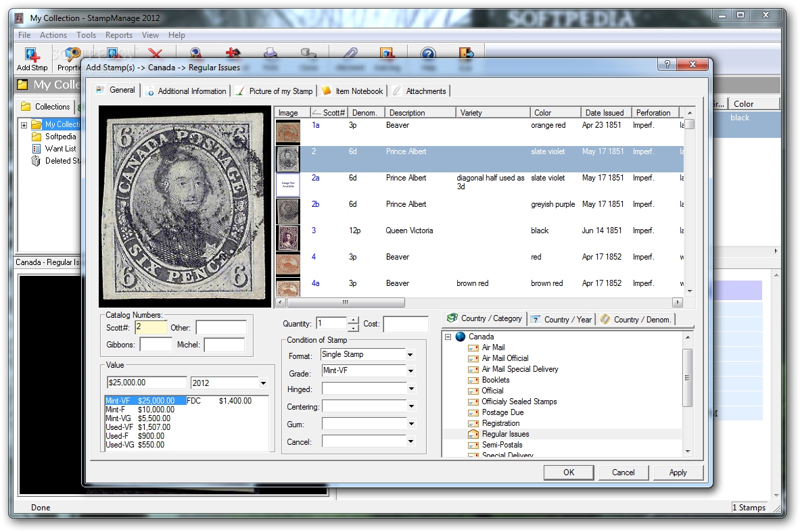
Task: Open the Actions menu
Action: 53,35
